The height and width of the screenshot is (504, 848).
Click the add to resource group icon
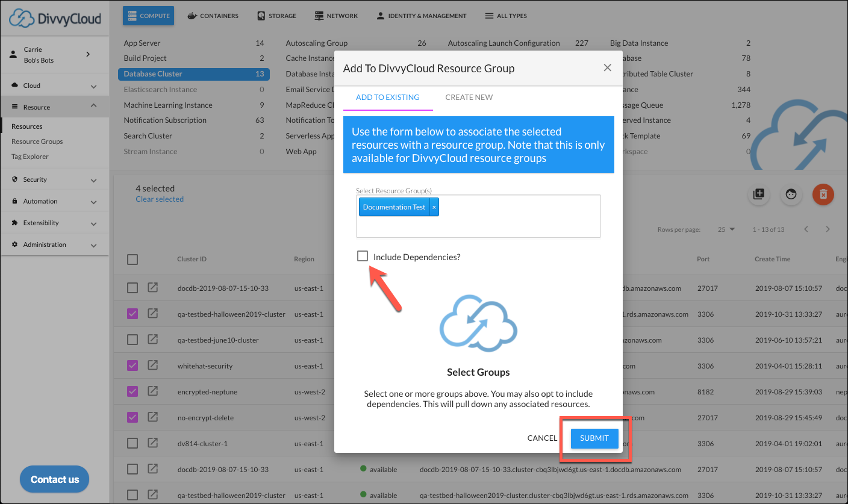[759, 194]
